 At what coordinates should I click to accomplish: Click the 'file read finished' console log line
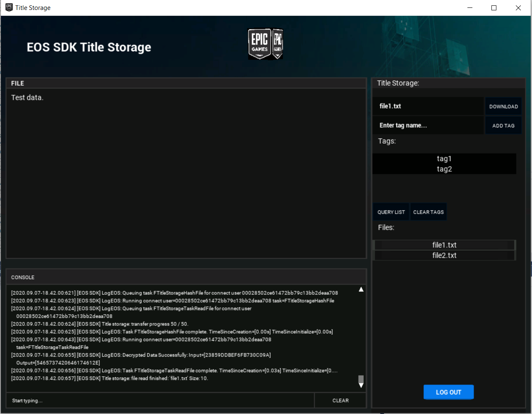[109, 378]
